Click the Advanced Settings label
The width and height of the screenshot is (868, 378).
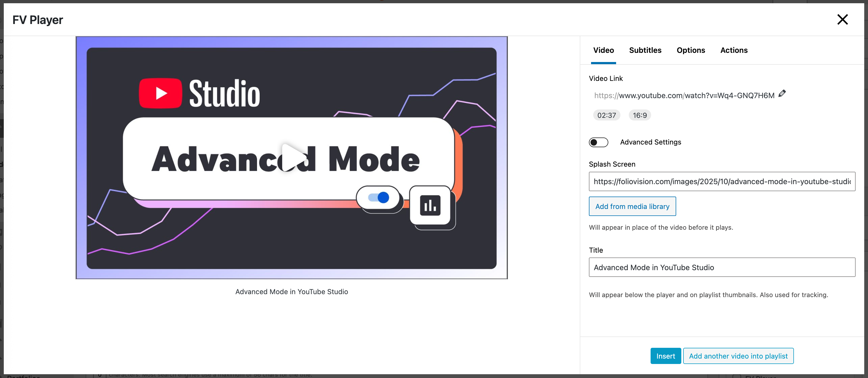click(650, 142)
